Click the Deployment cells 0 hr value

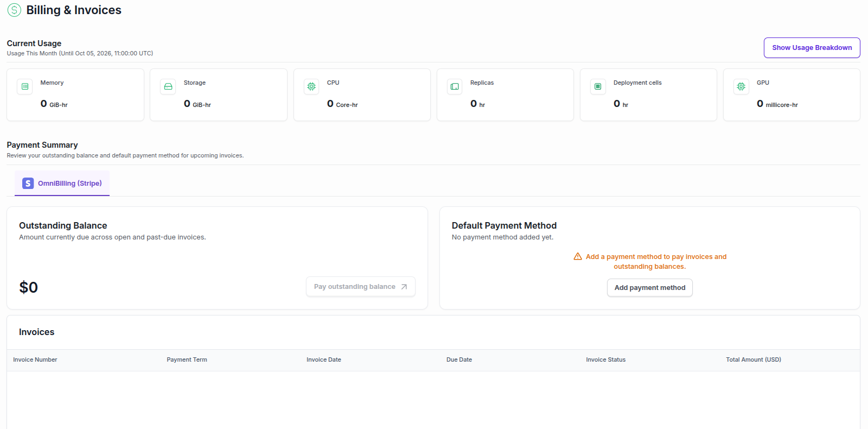(621, 104)
